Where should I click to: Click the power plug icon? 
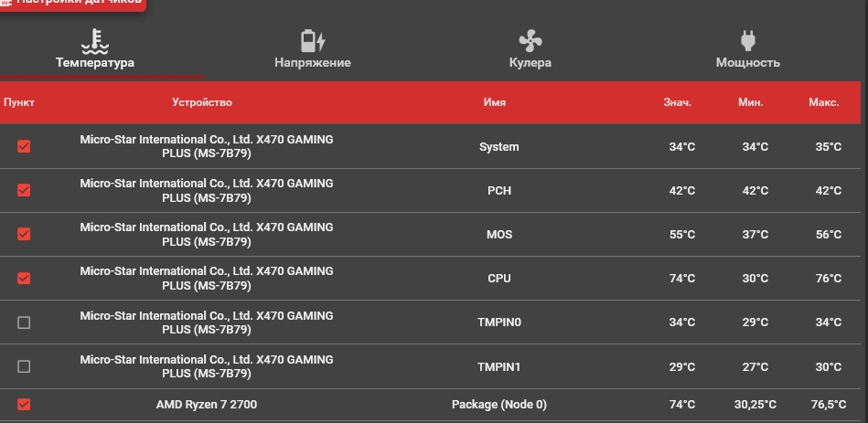(x=748, y=40)
